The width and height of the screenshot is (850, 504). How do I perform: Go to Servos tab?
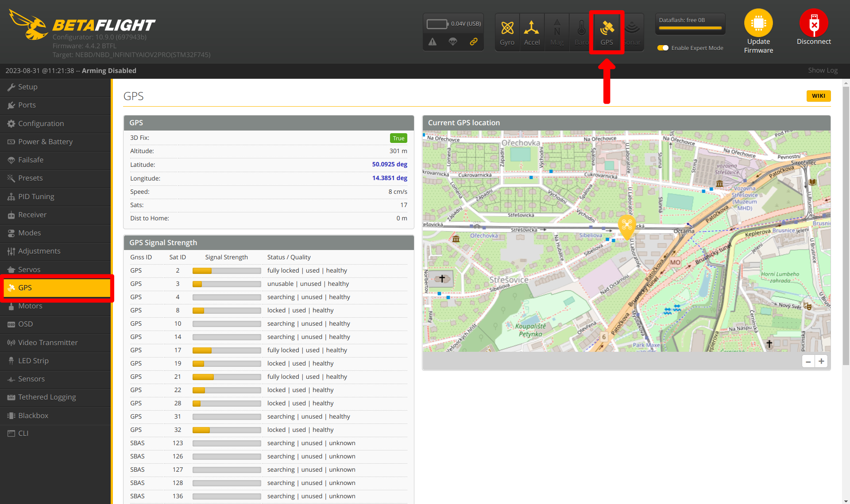(55, 269)
